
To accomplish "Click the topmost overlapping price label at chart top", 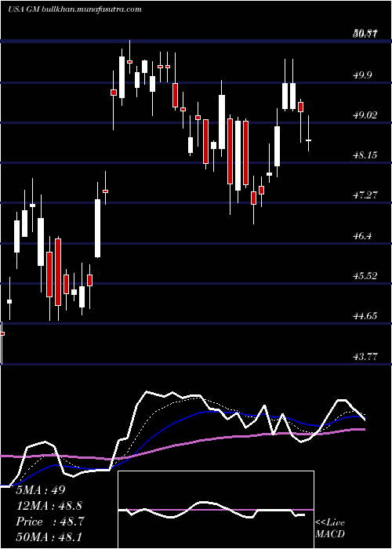I will click(x=365, y=34).
